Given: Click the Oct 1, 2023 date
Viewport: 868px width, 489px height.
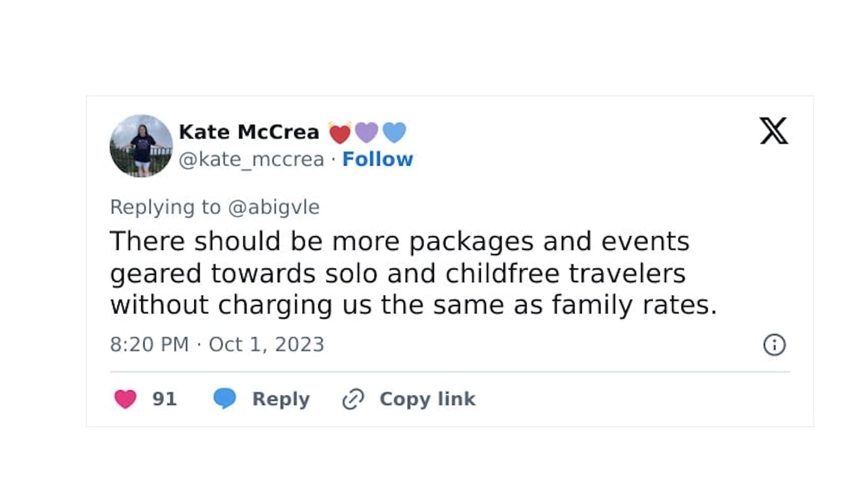Looking at the screenshot, I should coord(267,345).
